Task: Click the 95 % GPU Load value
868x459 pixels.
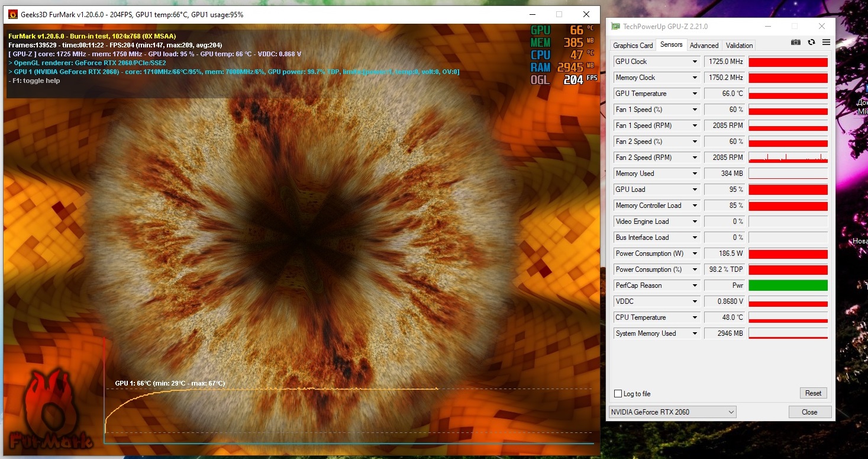Action: (724, 190)
